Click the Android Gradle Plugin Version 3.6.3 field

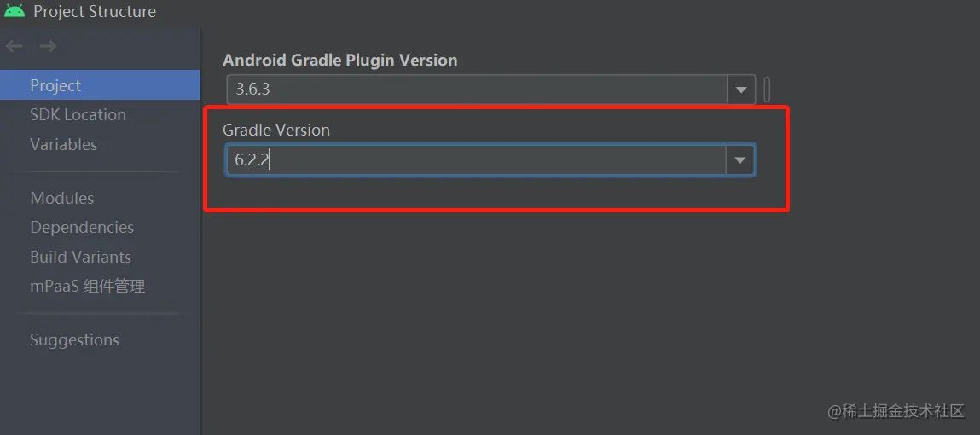coord(476,89)
